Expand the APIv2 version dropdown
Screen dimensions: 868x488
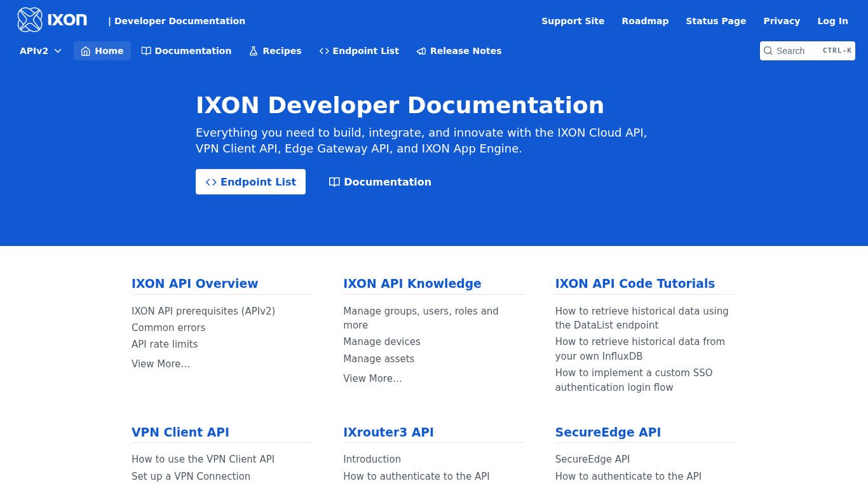(41, 51)
